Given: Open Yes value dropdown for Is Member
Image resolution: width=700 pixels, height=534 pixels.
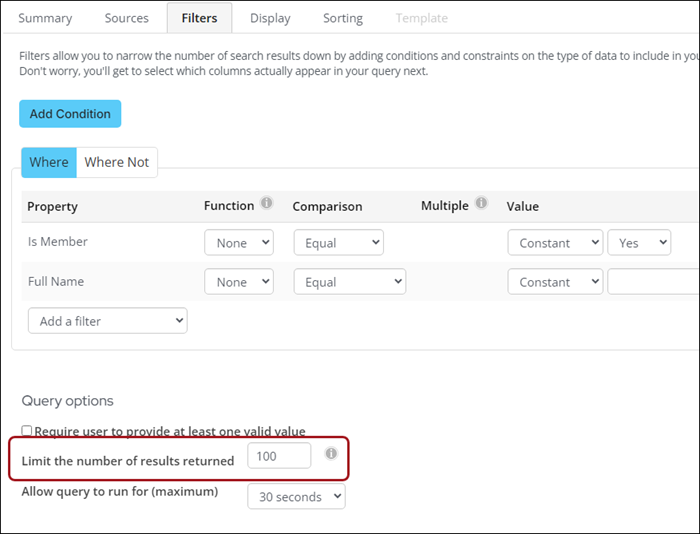Looking at the screenshot, I should pos(639,243).
